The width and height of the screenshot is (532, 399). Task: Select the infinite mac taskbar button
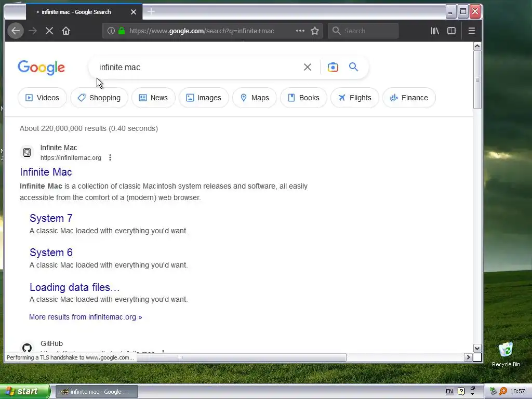[x=96, y=392]
